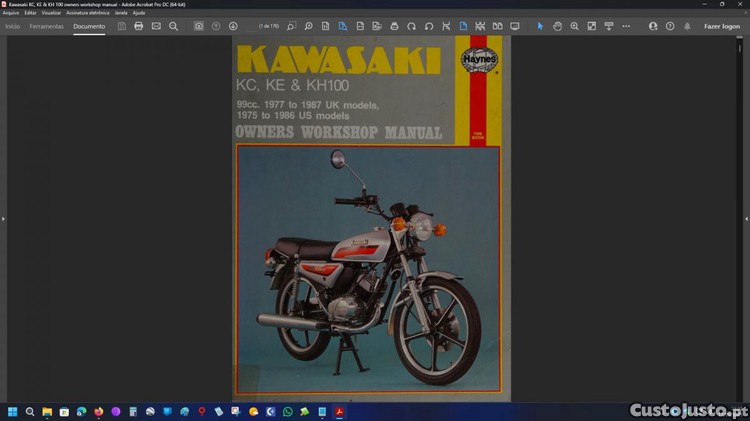Show more tools with ellipsis button
This screenshot has width=750, height=421.
[626, 26]
